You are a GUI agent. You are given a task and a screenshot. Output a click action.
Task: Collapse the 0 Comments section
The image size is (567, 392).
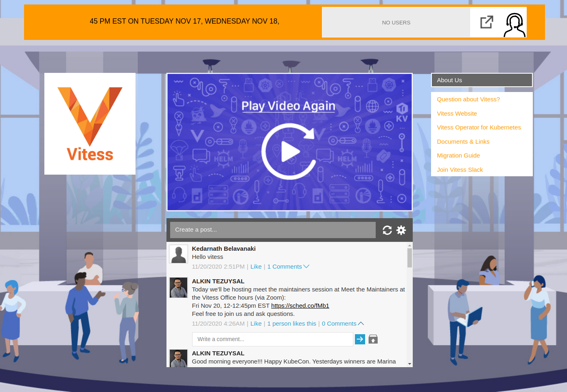tap(343, 324)
